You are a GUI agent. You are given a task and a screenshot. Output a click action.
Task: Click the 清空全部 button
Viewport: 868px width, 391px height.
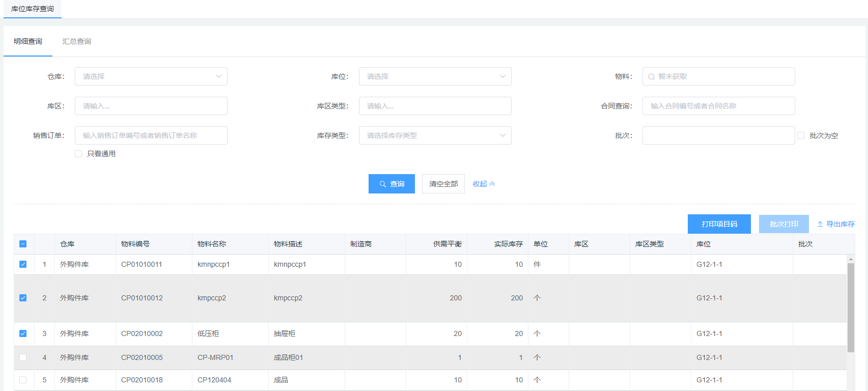click(443, 184)
